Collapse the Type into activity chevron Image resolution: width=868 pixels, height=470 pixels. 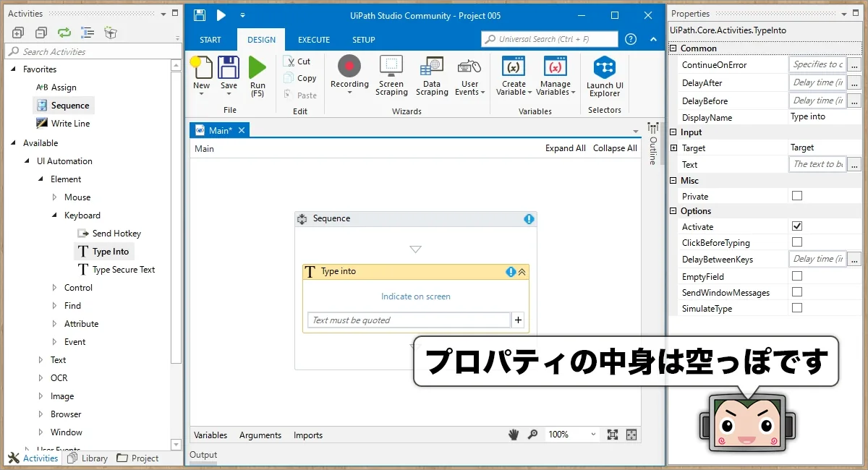click(522, 272)
